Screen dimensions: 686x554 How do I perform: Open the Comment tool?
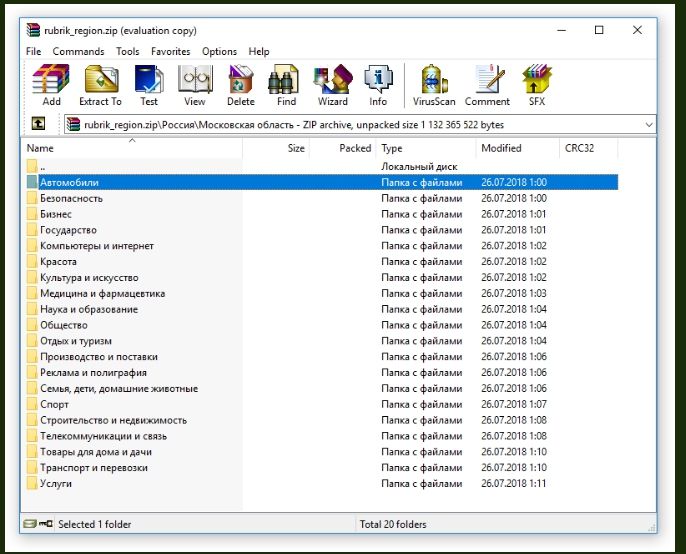[487, 85]
